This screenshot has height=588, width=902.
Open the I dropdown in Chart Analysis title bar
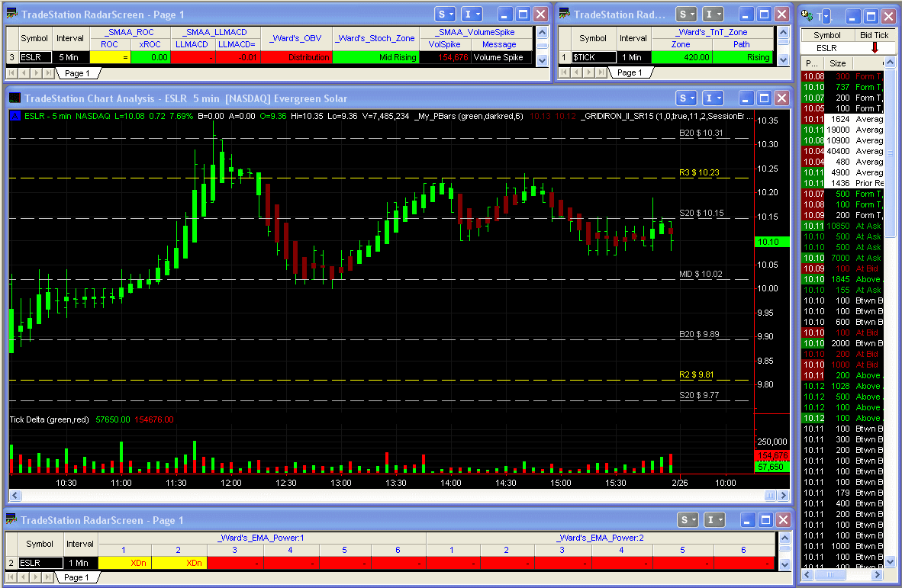pyautogui.click(x=713, y=98)
